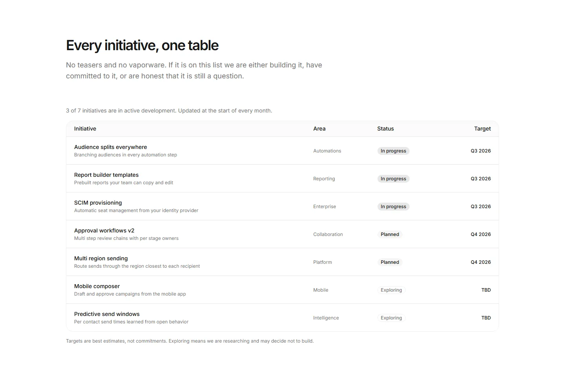Click the Intelligence area cell
This screenshot has width=565, height=392.
(326, 318)
